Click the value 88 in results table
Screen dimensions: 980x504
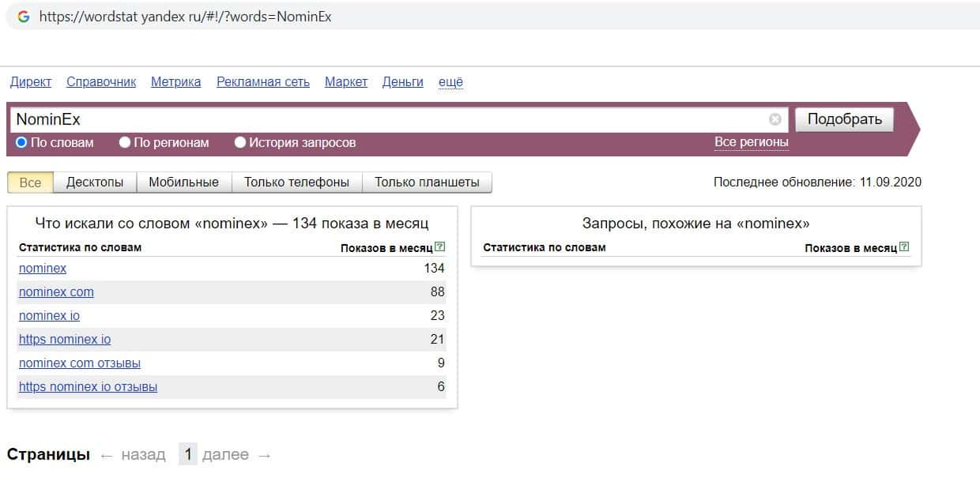point(438,292)
